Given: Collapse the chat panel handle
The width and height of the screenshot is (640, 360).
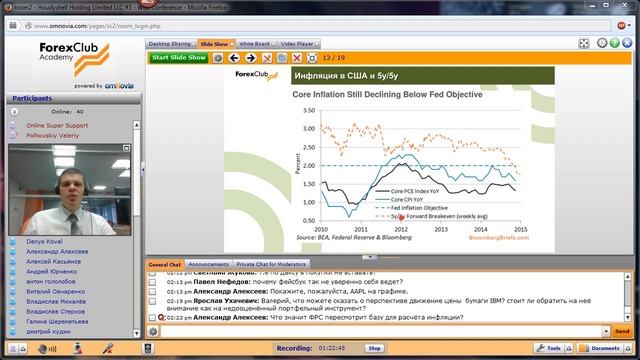Looking at the screenshot, I should point(370,257).
